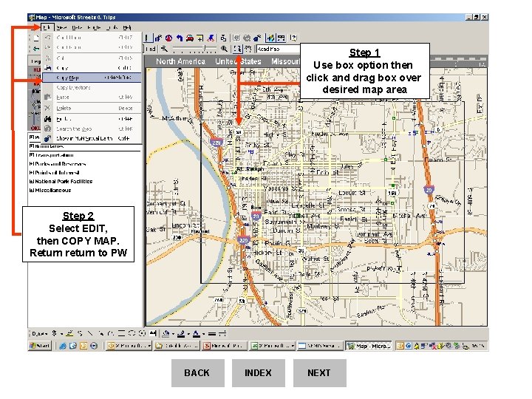Click the font color A icon in Draw toolbar
This screenshot has width=532, height=399.
[196, 334]
